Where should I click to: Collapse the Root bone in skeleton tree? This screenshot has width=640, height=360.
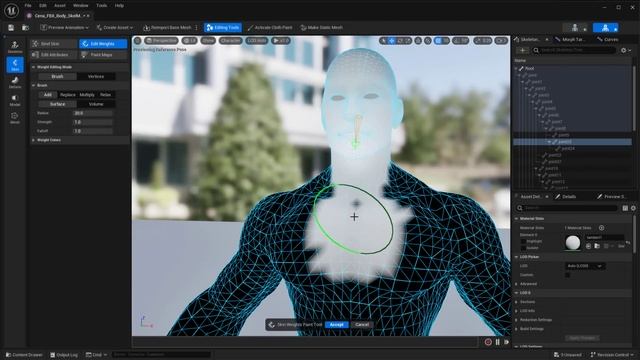coord(517,69)
